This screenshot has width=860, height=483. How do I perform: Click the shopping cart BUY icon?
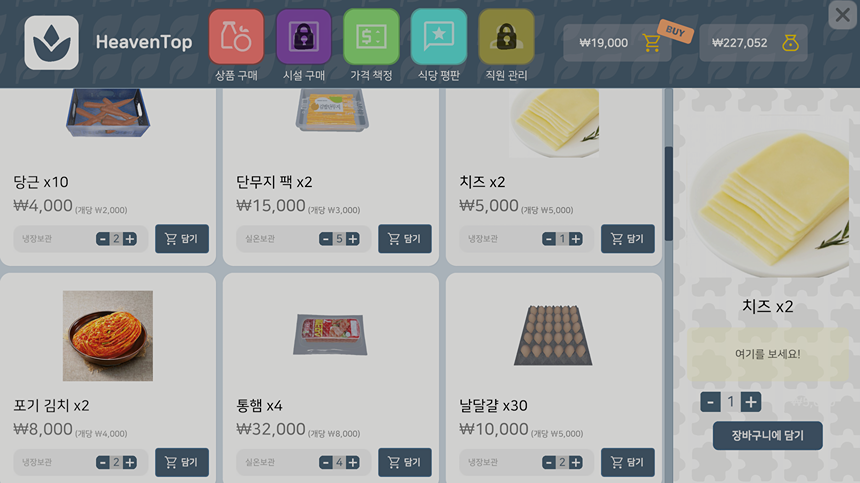(652, 42)
